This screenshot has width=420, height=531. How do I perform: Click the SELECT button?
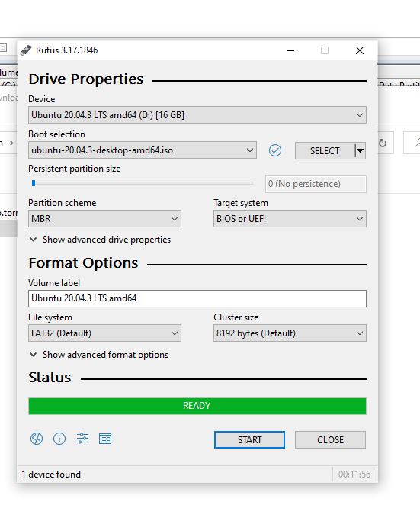(325, 151)
